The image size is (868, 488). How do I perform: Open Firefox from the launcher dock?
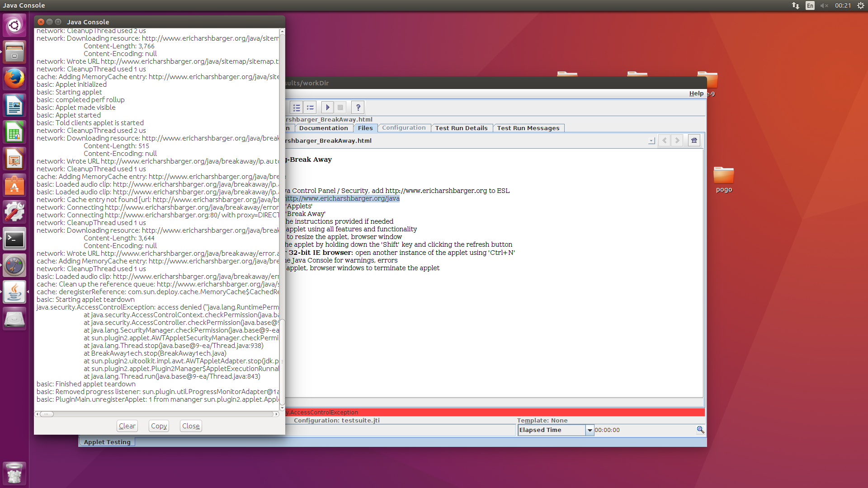[x=14, y=79]
